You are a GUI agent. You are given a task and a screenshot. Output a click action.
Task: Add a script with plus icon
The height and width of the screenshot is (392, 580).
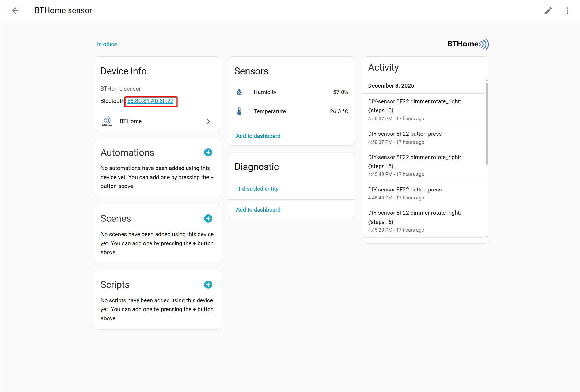(208, 285)
